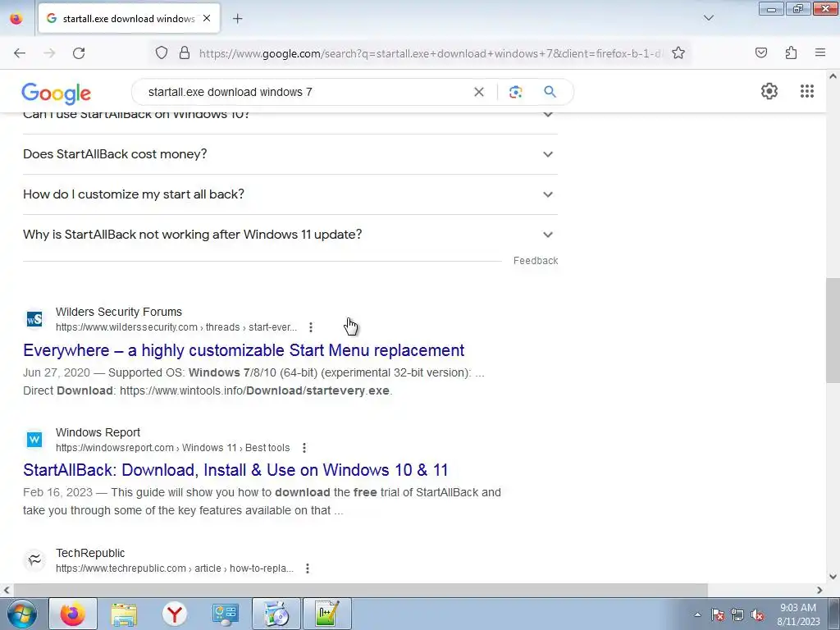Close the startall.exe search tab
Image resolution: width=840 pixels, height=630 pixels.
(x=207, y=18)
